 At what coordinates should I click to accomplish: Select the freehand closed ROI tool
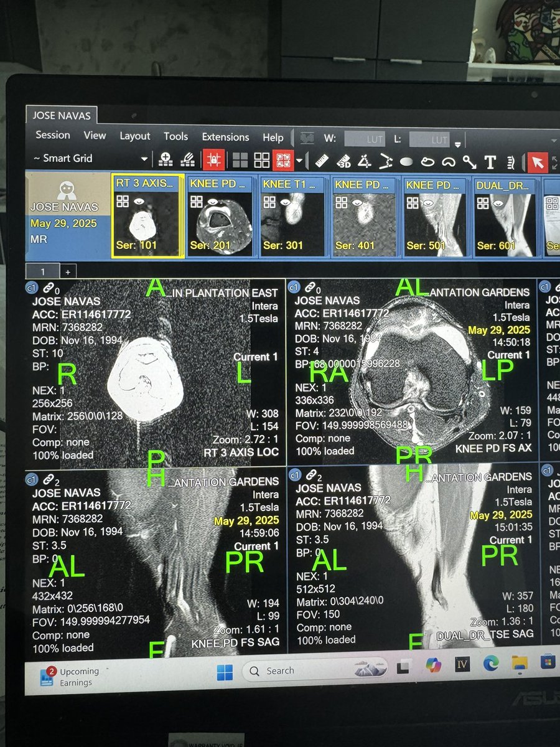pyautogui.click(x=427, y=162)
